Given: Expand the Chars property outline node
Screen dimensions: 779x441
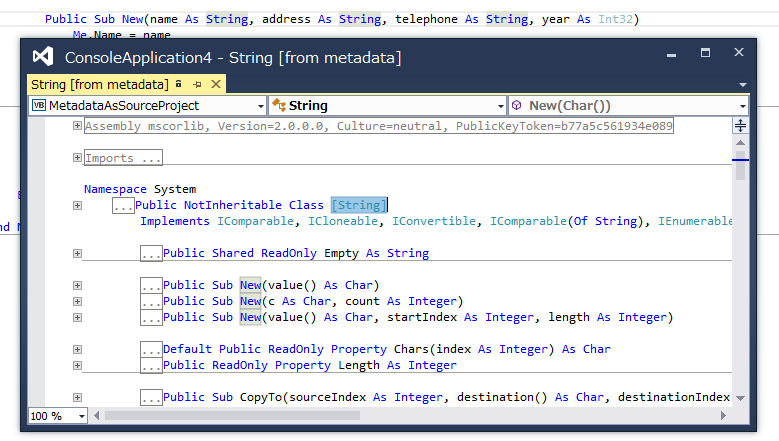Looking at the screenshot, I should 77,349.
